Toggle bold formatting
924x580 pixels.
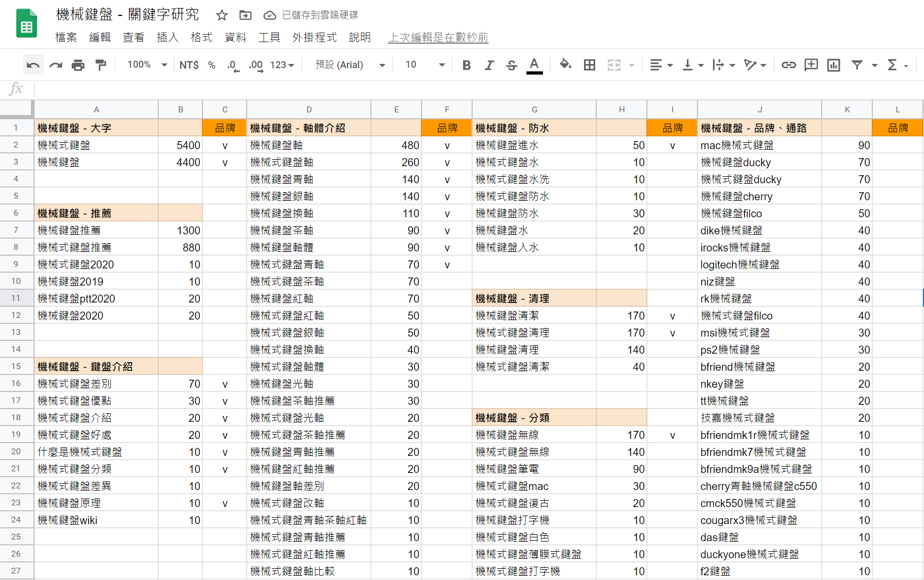pos(466,65)
